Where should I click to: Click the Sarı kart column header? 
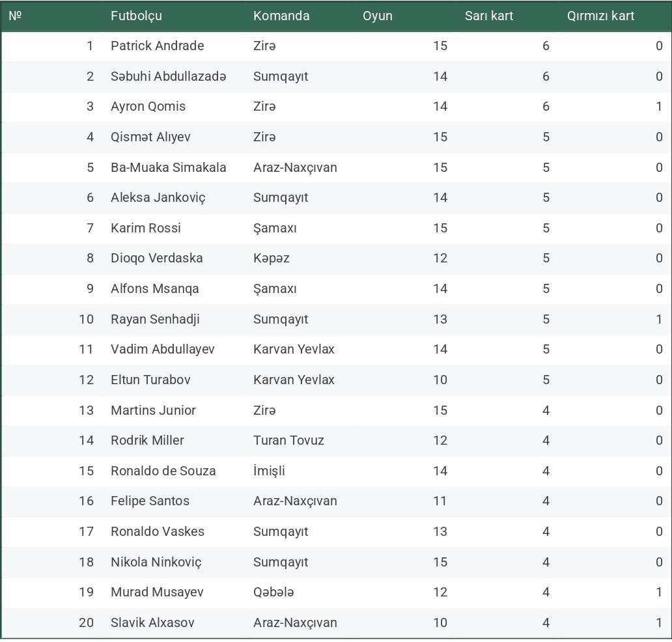(489, 16)
